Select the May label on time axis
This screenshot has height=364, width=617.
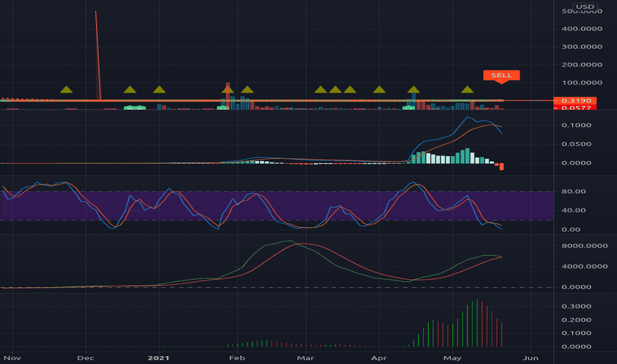(x=452, y=358)
